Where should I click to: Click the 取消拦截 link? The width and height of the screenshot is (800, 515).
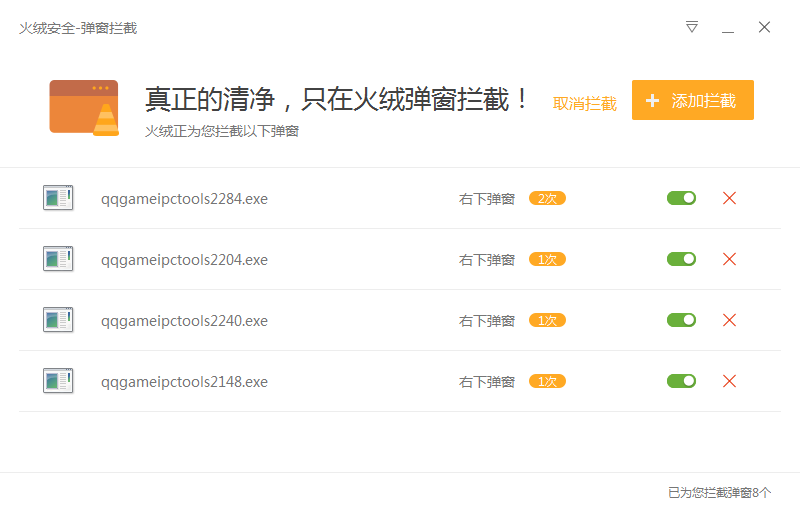[585, 104]
